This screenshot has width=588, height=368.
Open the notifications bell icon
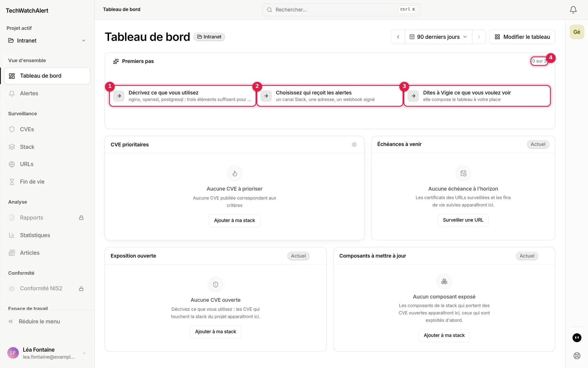tap(573, 10)
